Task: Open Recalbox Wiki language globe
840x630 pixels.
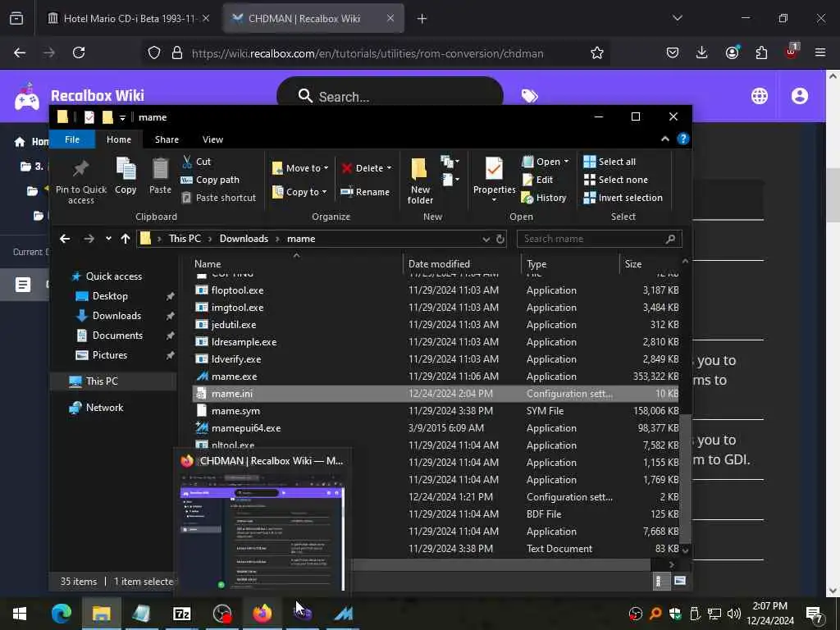Action: click(x=759, y=96)
